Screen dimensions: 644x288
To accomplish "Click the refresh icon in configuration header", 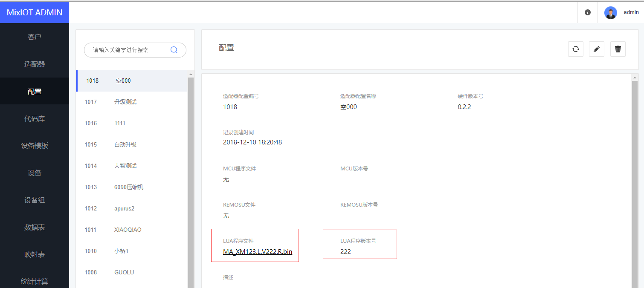I will (x=575, y=49).
